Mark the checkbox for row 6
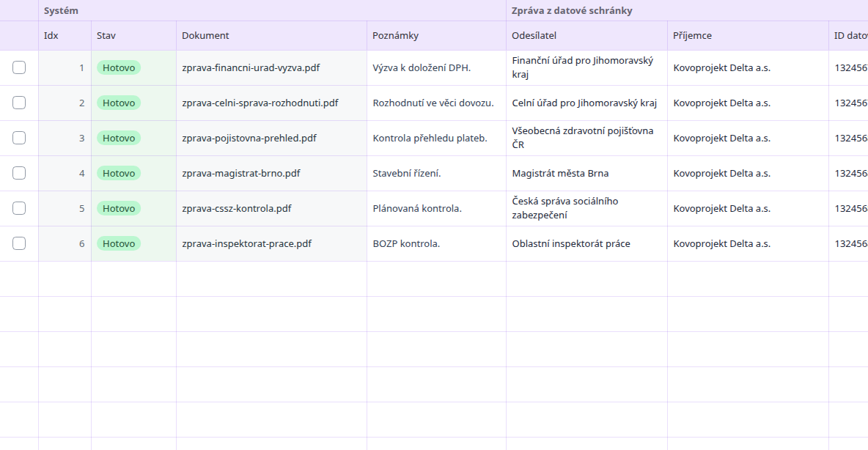This screenshot has height=450, width=868. [19, 243]
